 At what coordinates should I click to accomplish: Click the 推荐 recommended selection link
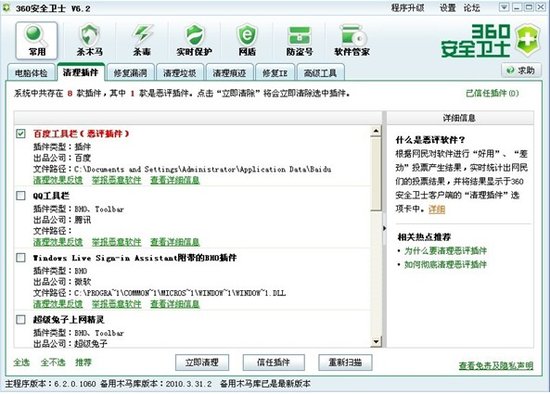[x=83, y=362]
